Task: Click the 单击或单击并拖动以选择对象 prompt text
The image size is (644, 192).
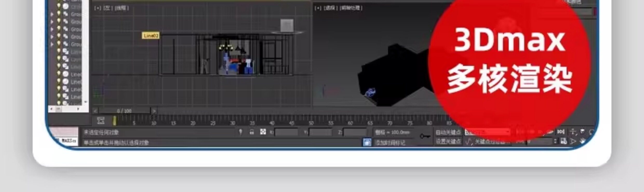Action: tap(116, 142)
